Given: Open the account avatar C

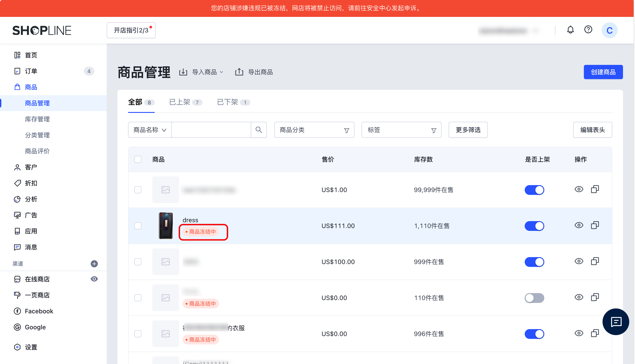Looking at the screenshot, I should coord(609,30).
